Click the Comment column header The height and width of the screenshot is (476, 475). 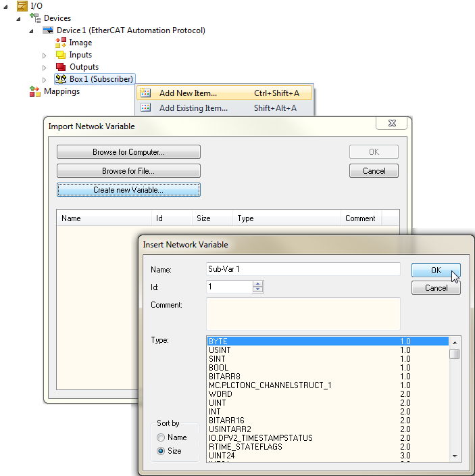click(361, 218)
